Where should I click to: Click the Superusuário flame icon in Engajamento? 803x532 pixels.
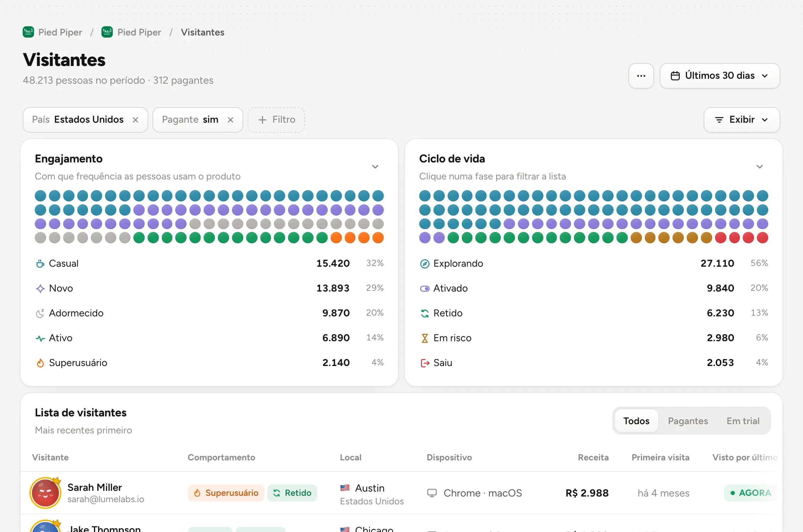click(40, 363)
